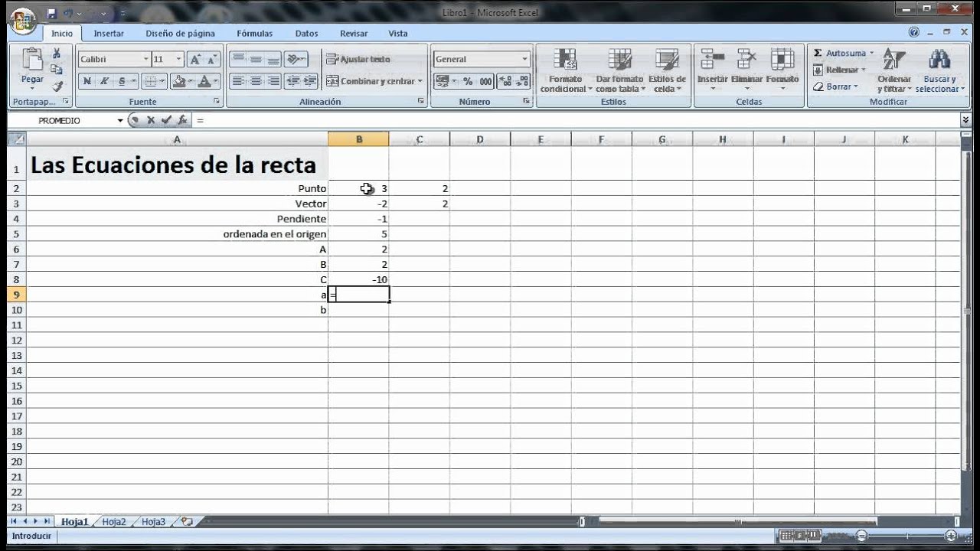Select sheet tab Hoja2
The image size is (980, 551).
(113, 521)
